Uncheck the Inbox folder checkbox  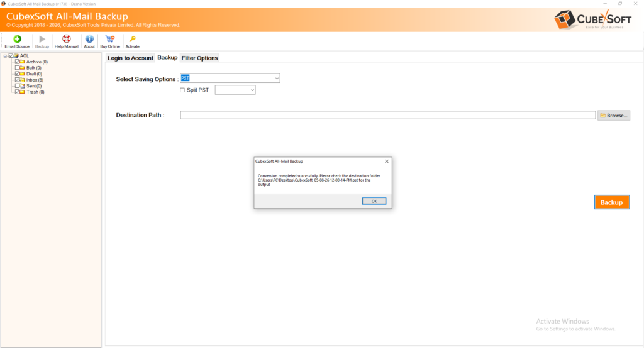[x=17, y=80]
